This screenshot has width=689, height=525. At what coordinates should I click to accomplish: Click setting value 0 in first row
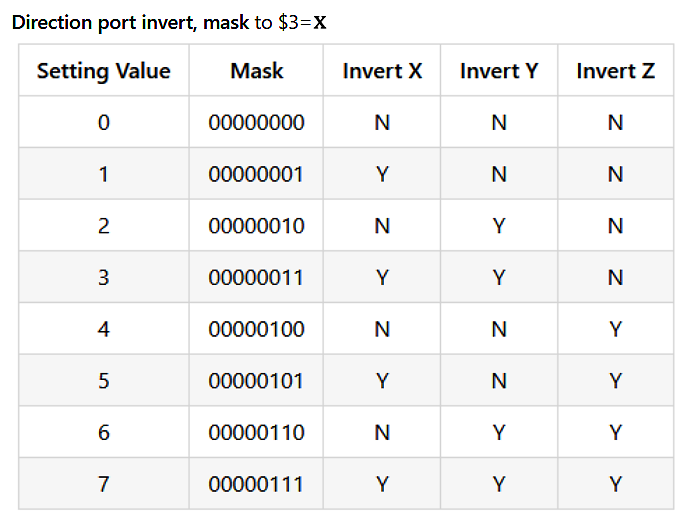pos(104,123)
